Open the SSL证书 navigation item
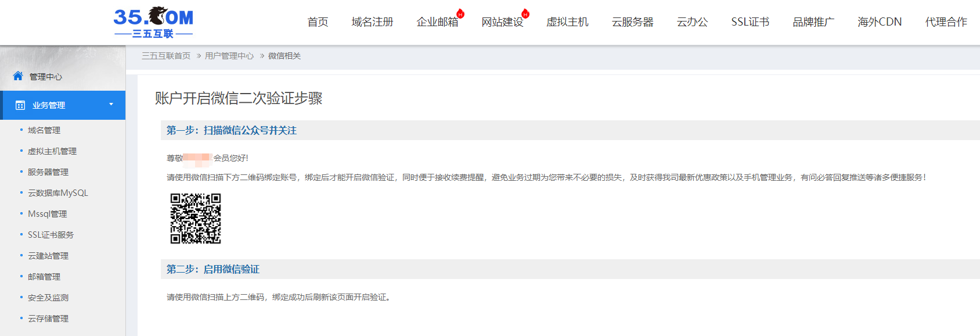 point(750,22)
